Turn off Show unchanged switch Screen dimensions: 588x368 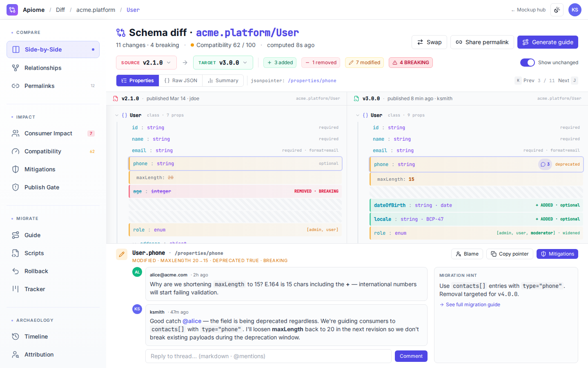528,63
